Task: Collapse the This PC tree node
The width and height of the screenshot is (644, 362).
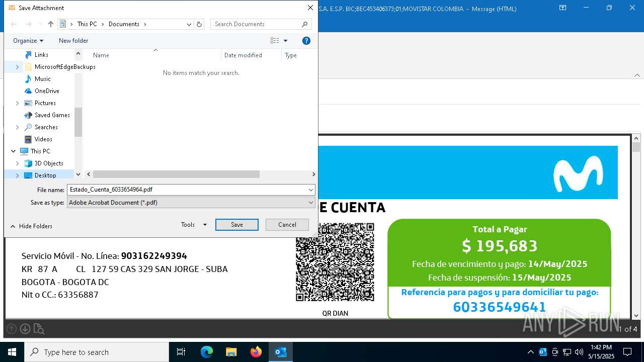Action: (x=14, y=151)
